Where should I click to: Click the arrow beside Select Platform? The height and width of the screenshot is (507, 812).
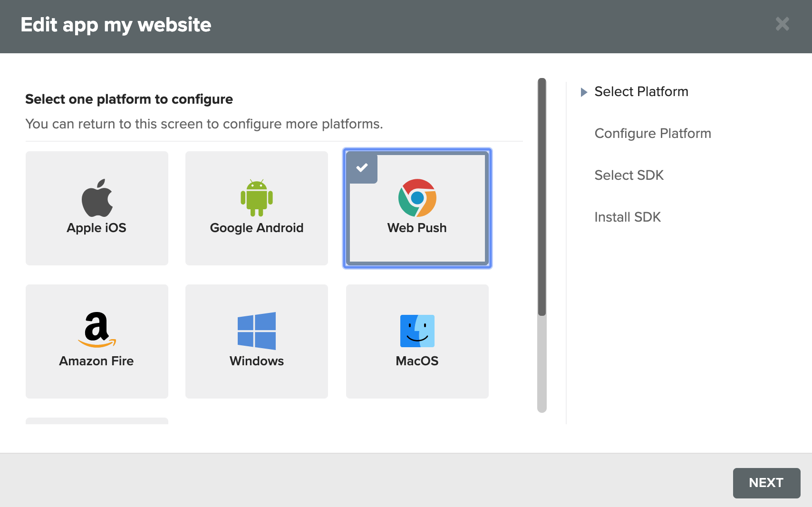(584, 92)
